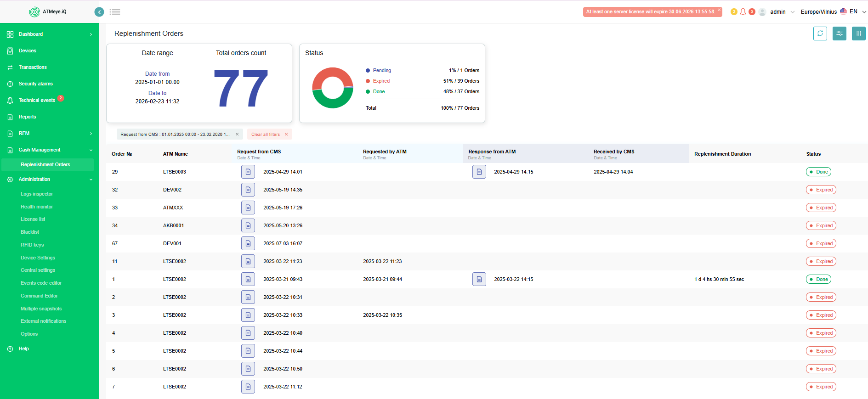Click the hamburger menu list icon
This screenshot has width=868, height=399.
tap(115, 12)
